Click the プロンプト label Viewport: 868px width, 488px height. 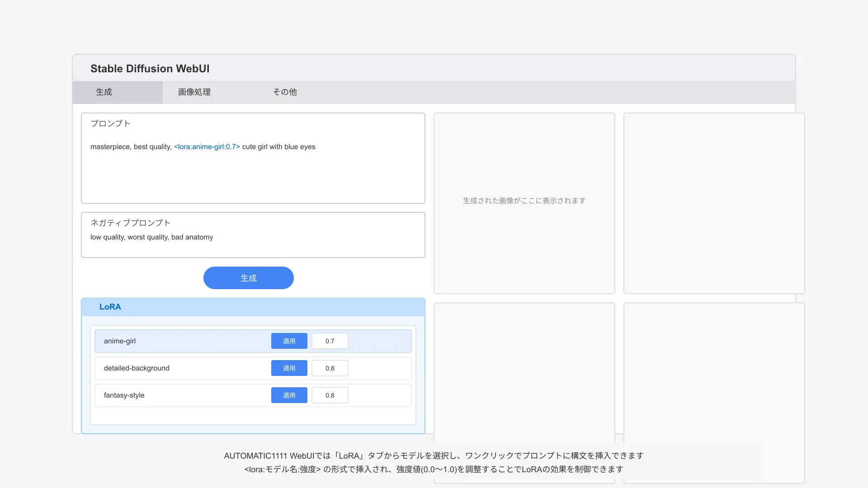110,123
